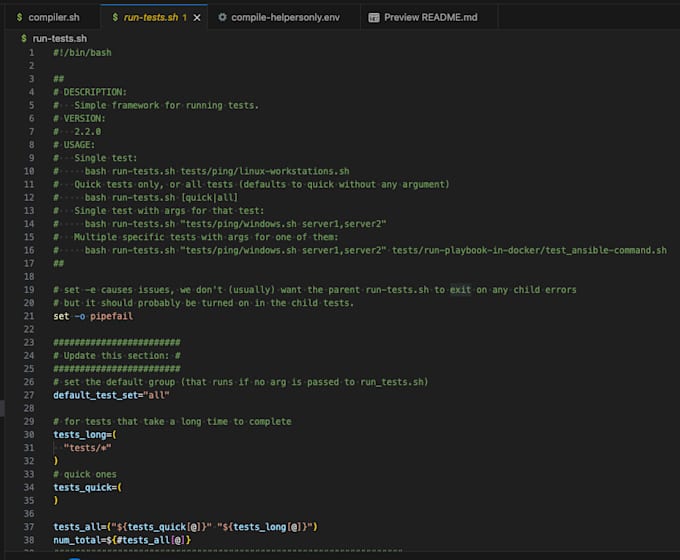The width and height of the screenshot is (680, 560).
Task: Click the highlighted word exit on line 19
Action: tap(460, 290)
